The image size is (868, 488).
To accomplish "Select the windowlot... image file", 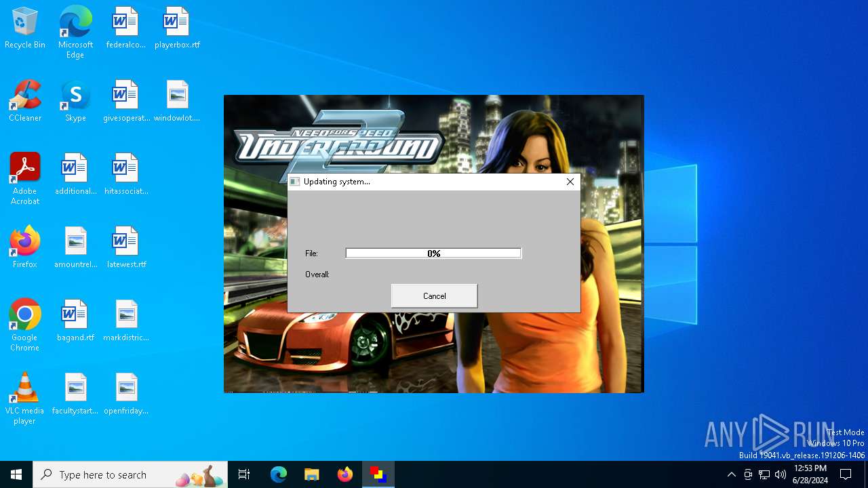I will click(x=177, y=102).
